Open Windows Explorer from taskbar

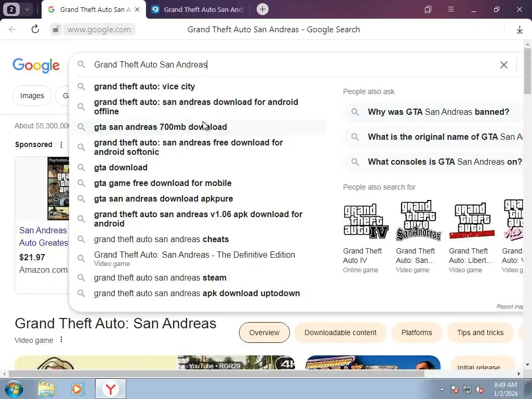coord(46,389)
